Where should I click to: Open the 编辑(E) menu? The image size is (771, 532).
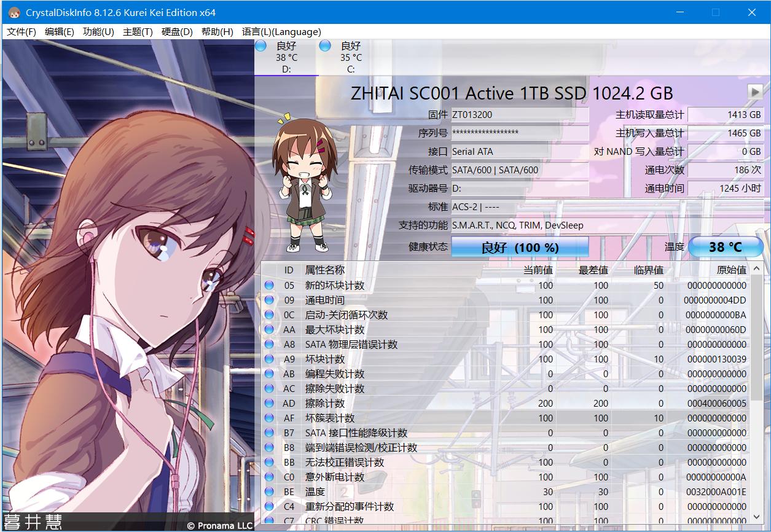coord(60,32)
